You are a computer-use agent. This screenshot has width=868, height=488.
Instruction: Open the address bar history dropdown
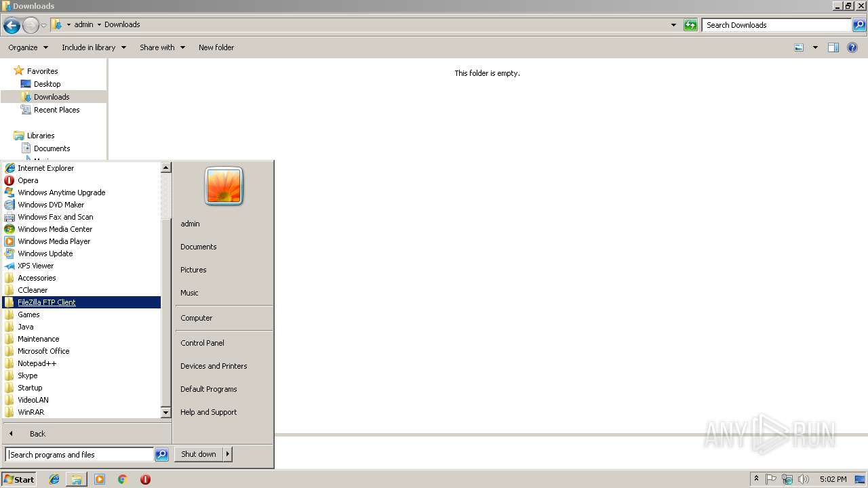pos(673,25)
